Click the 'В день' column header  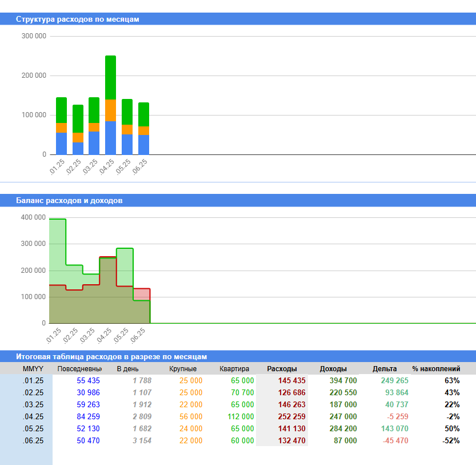pos(128,369)
